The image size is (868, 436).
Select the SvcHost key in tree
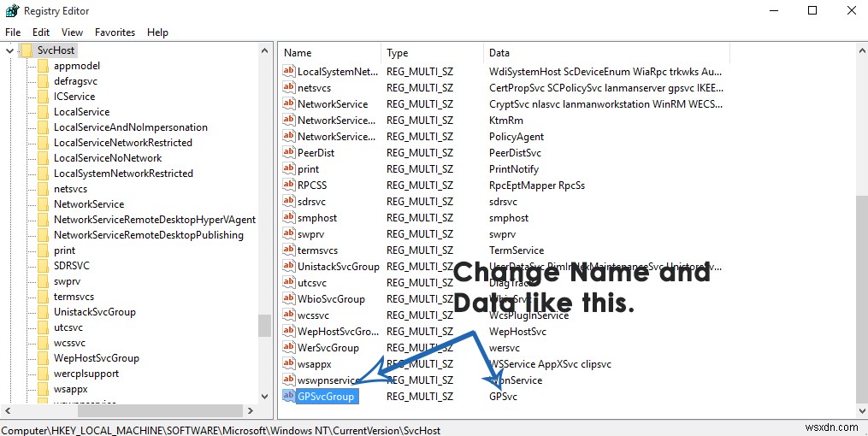click(56, 50)
